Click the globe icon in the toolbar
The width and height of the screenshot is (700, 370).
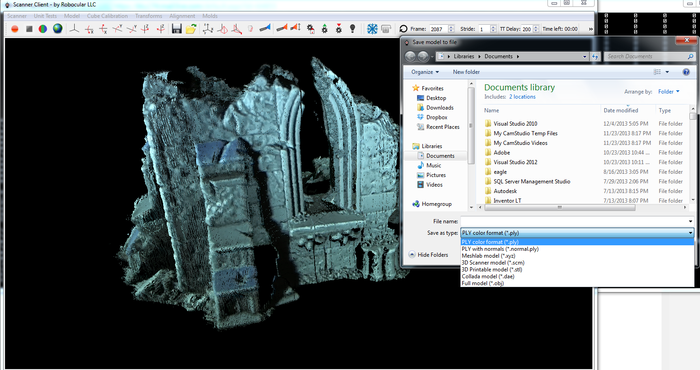click(x=58, y=29)
